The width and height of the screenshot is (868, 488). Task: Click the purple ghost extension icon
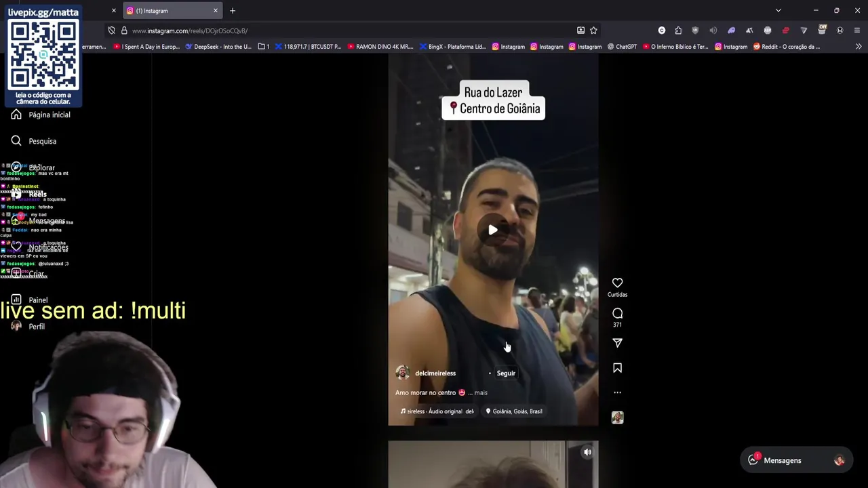[x=731, y=30]
